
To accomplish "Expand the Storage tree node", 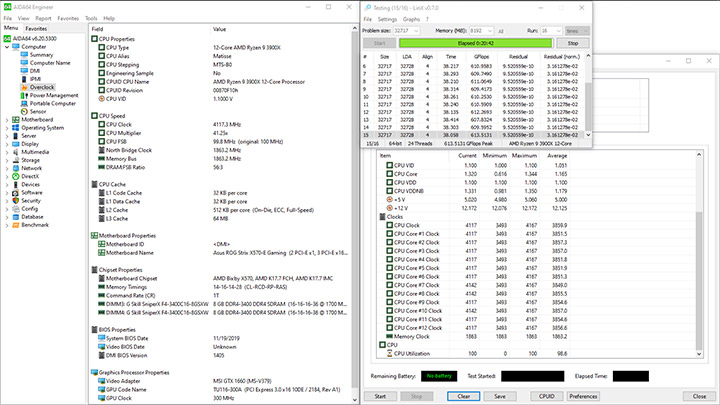I will pyautogui.click(x=7, y=160).
